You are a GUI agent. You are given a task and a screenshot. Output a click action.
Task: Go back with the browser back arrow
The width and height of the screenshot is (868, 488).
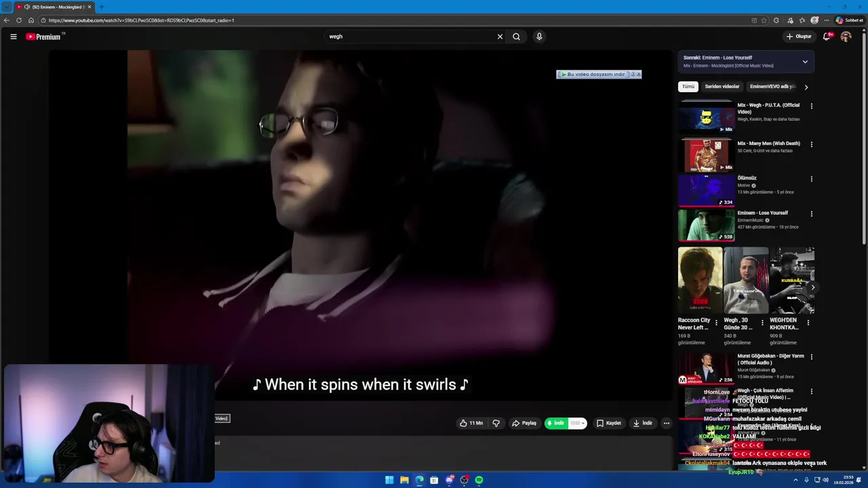pyautogui.click(x=7, y=20)
